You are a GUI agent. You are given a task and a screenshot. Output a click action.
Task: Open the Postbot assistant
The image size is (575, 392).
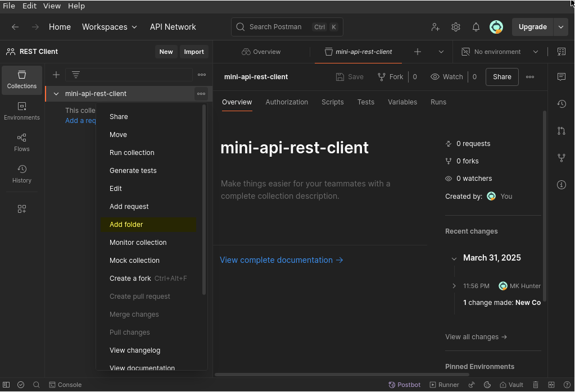[405, 385]
